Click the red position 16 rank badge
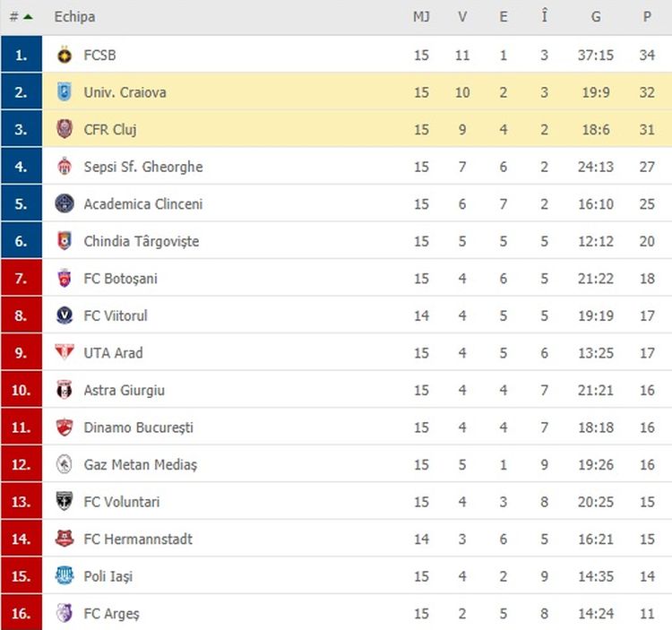Viewport: 672px width, 630px height. click(22, 614)
